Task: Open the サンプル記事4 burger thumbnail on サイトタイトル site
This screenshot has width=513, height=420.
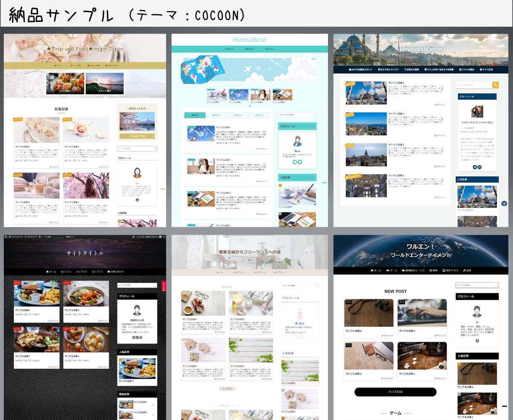Action: (x=37, y=294)
